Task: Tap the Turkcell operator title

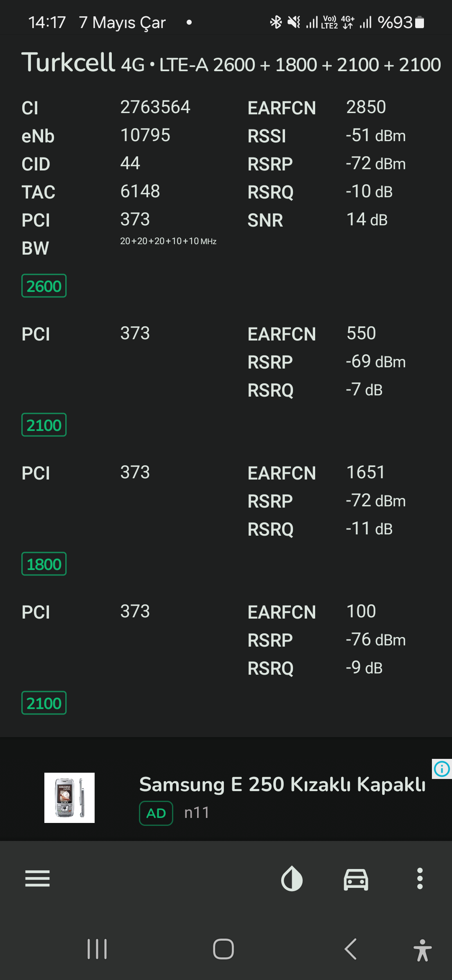Action: pos(68,62)
